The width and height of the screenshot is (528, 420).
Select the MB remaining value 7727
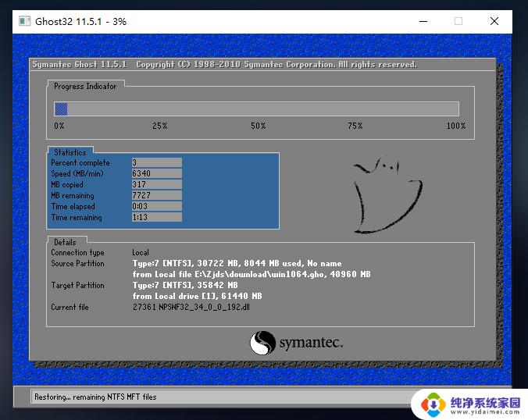(157, 195)
